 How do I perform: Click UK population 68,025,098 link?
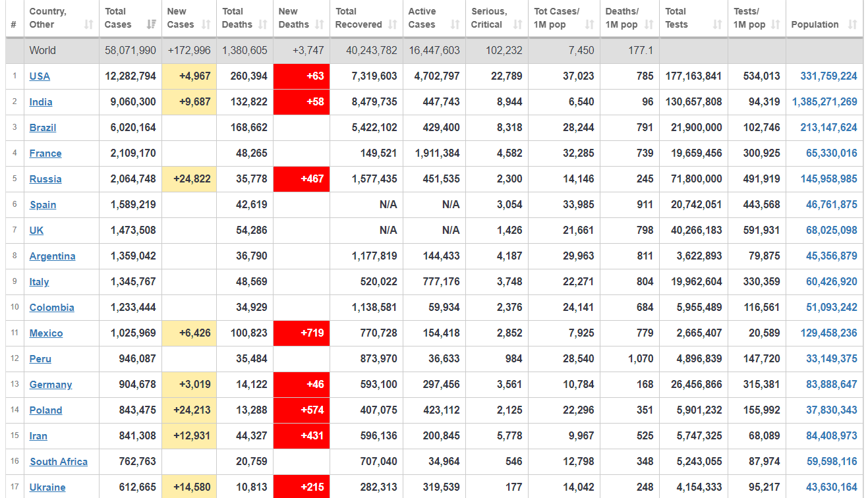point(832,231)
